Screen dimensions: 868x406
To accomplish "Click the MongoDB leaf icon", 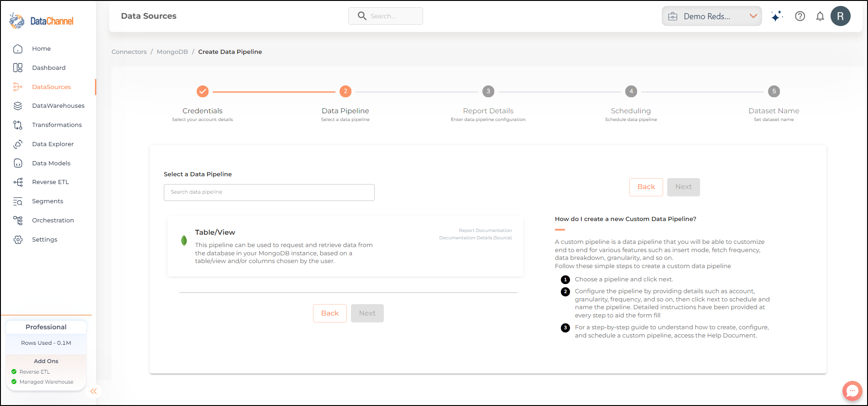I will (x=184, y=241).
